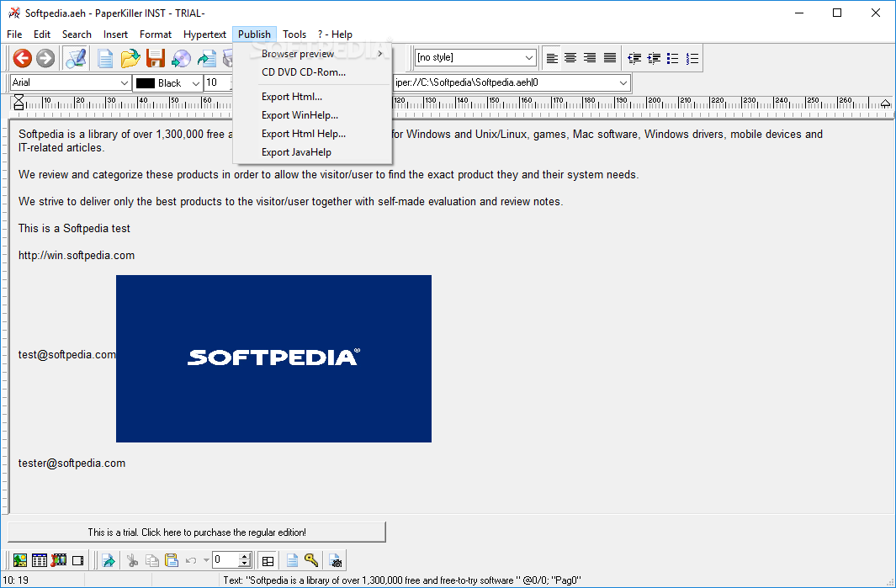Choose Export Html Help... entry
This screenshot has height=588, width=896.
pos(313,134)
